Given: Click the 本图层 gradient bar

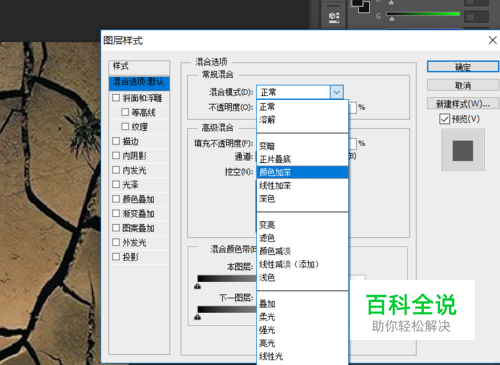Looking at the screenshot, I should (227, 279).
